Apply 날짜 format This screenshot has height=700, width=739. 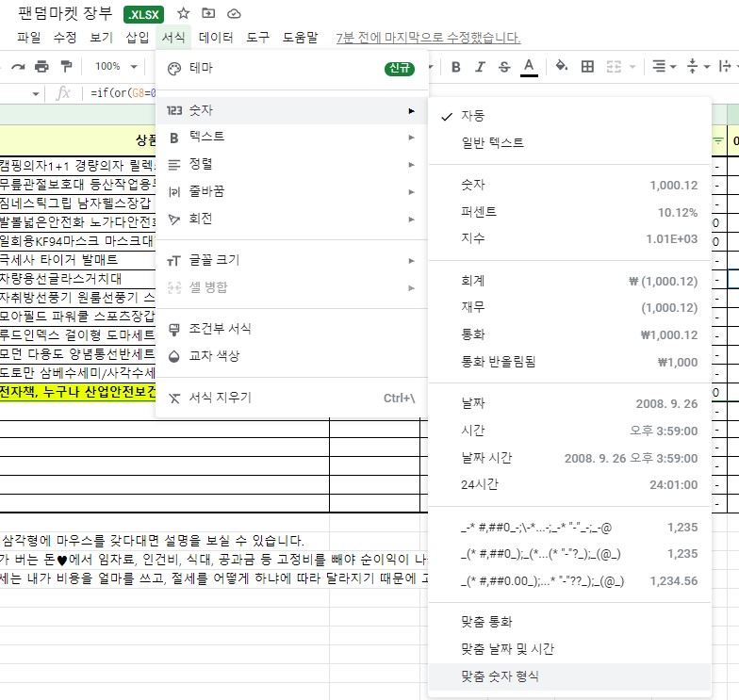pos(569,403)
